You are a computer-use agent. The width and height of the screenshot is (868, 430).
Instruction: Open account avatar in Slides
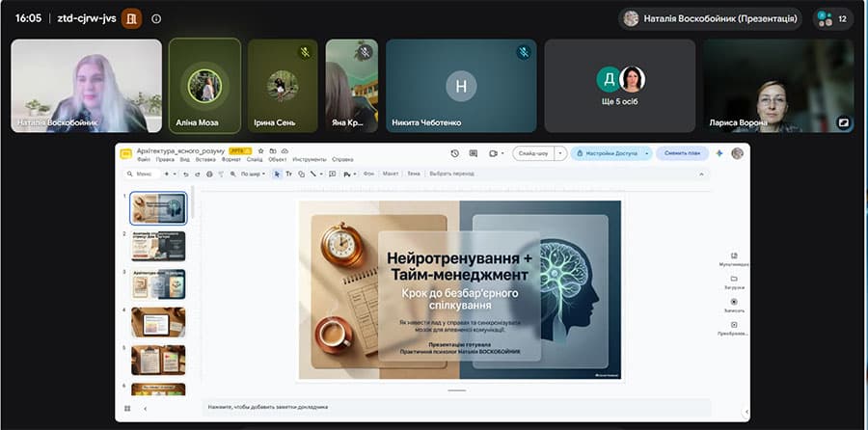point(738,153)
